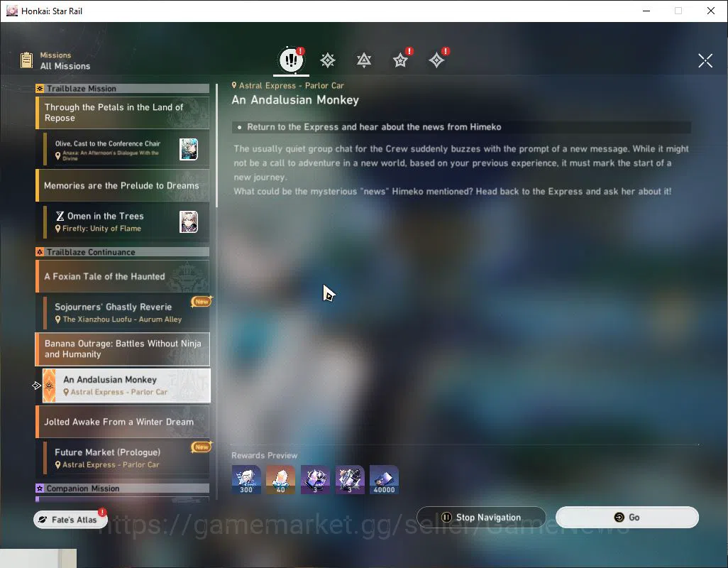Viewport: 728px width, 568px height.
Task: Select An Andalusian Monkey mission entry
Action: 126,386
